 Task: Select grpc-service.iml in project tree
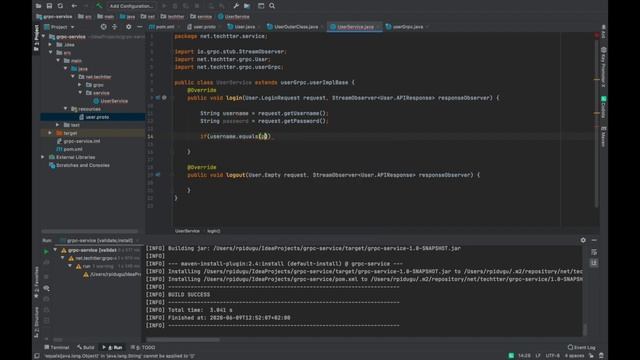(78, 141)
